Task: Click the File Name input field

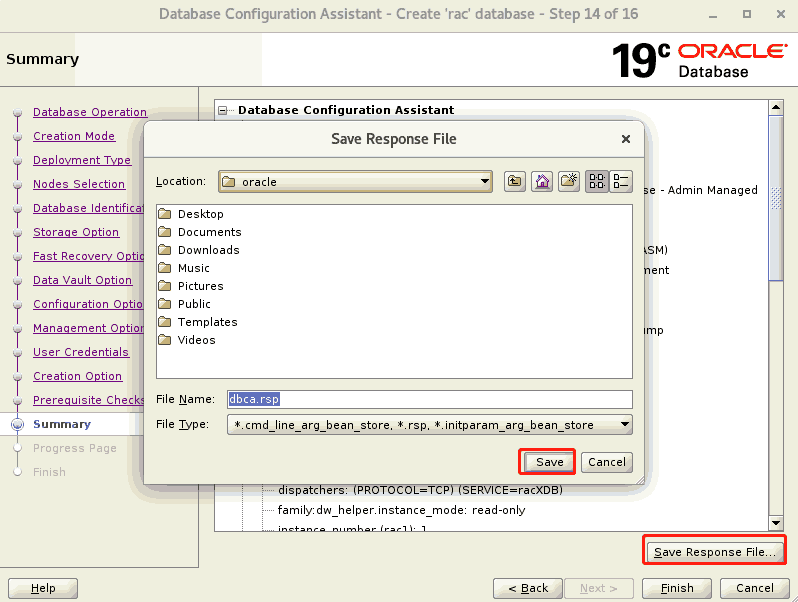Action: click(x=430, y=399)
